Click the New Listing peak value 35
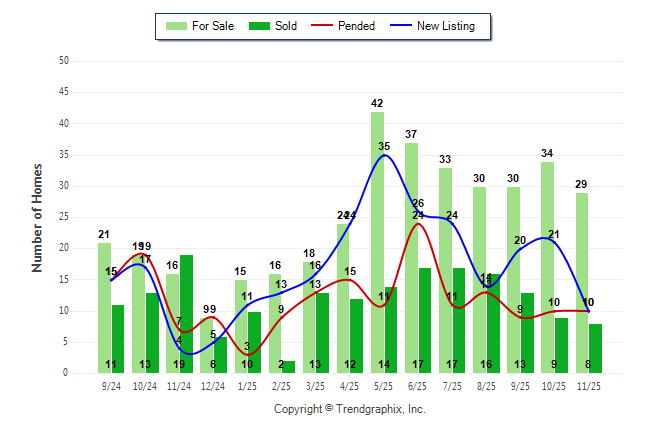Screen dimensions: 646x434 pyautogui.click(x=384, y=147)
